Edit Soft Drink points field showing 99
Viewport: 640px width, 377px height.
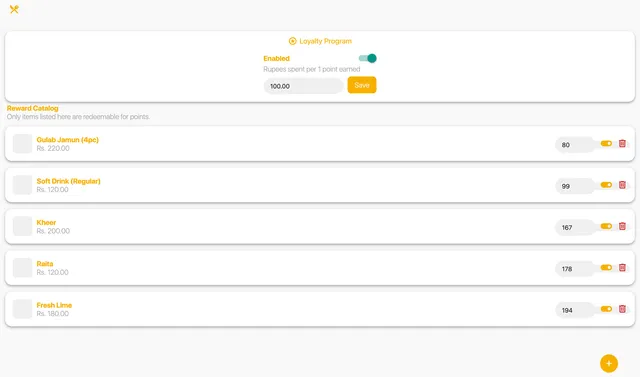576,186
